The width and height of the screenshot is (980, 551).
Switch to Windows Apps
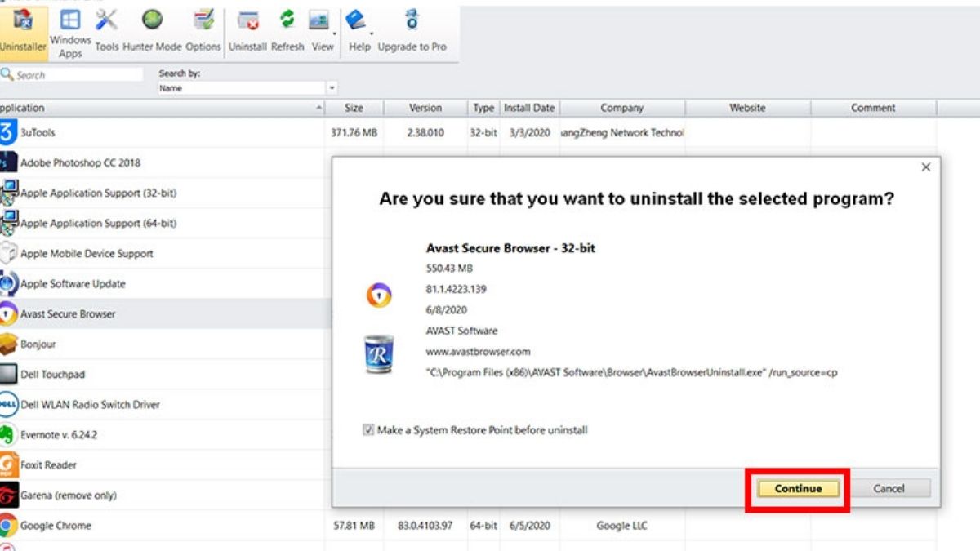tap(70, 33)
